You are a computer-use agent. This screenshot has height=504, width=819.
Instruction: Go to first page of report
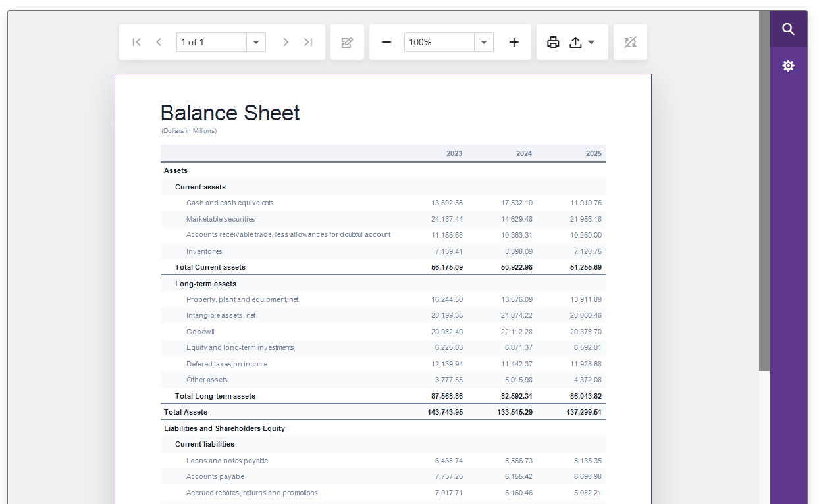[137, 42]
